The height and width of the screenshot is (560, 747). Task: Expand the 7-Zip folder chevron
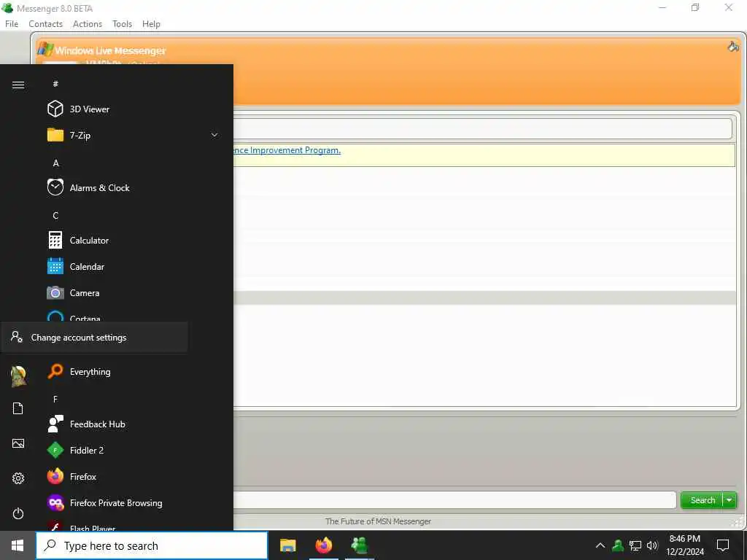point(214,135)
